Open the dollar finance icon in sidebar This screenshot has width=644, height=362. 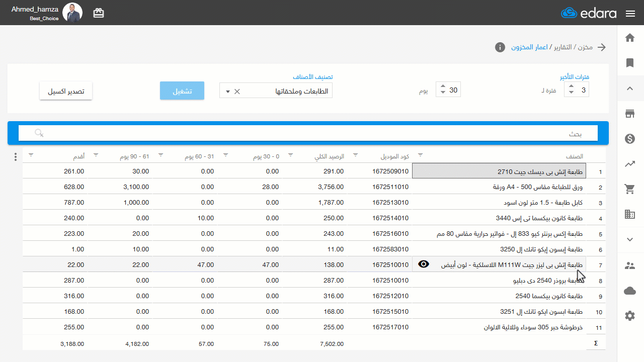(629, 139)
